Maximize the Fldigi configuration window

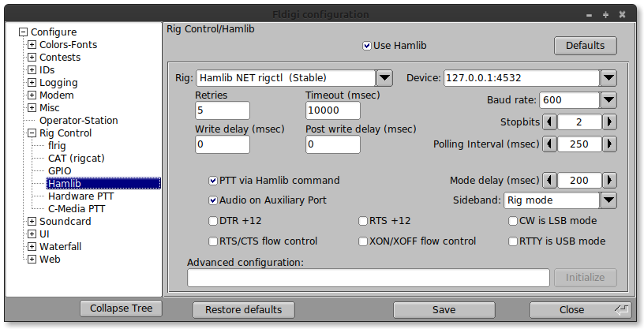click(606, 15)
